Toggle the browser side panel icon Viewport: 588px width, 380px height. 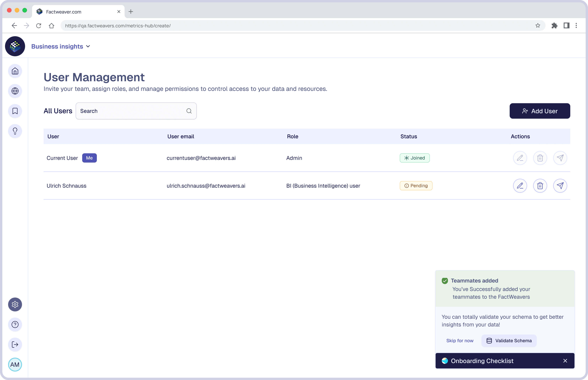click(567, 25)
